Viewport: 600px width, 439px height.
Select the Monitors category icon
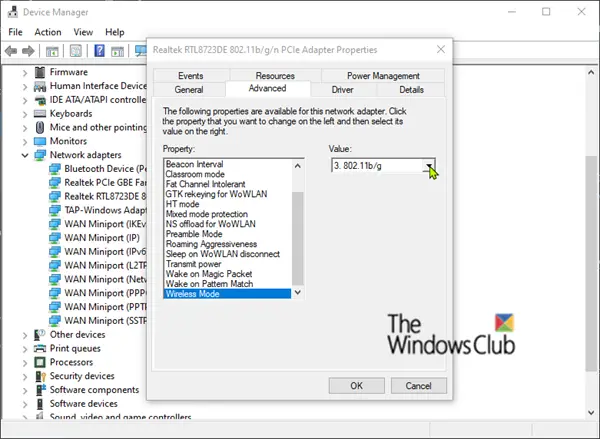(39, 141)
